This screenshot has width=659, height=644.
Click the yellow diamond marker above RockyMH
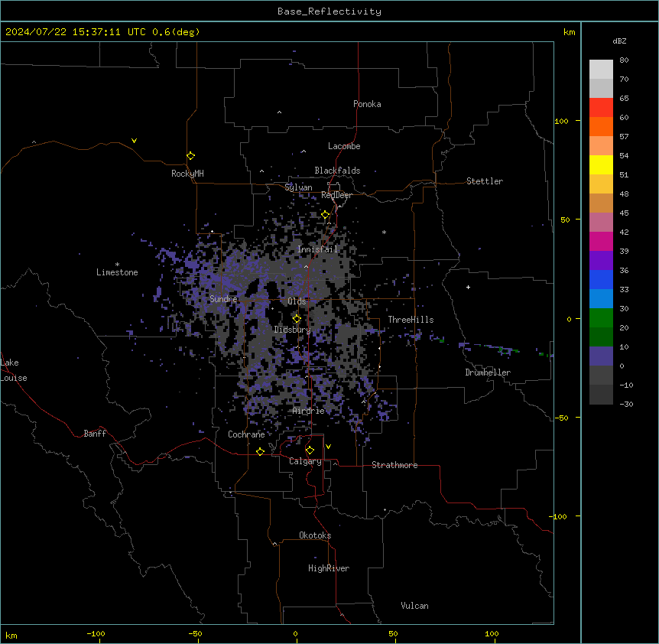point(190,156)
